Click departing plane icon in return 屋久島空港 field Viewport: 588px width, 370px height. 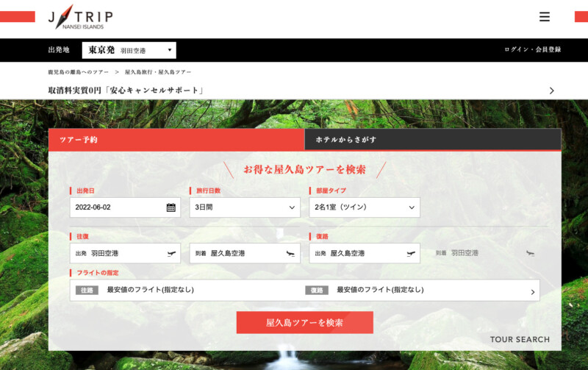tap(411, 254)
